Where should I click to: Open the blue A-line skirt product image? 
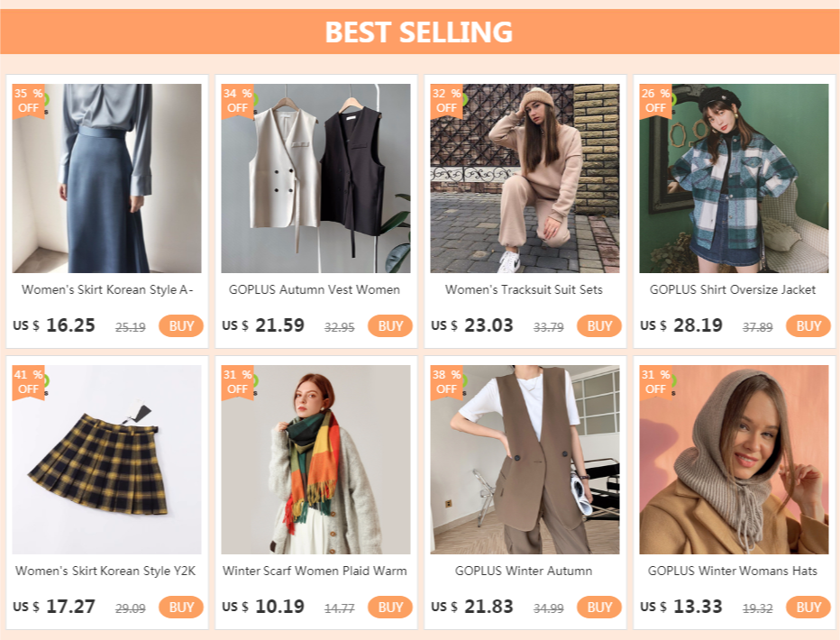[x=107, y=178]
